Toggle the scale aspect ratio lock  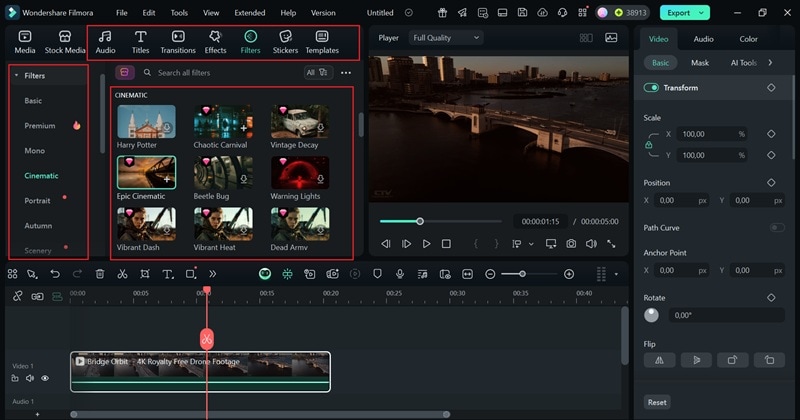pyautogui.click(x=648, y=144)
